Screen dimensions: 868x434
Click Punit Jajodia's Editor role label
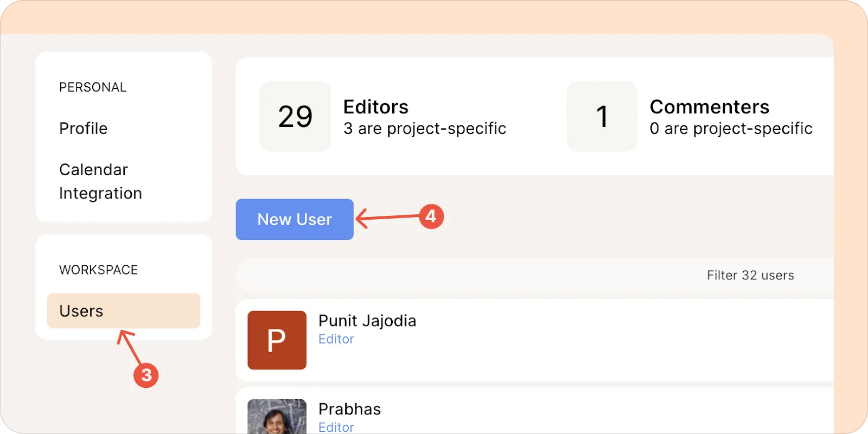click(336, 339)
